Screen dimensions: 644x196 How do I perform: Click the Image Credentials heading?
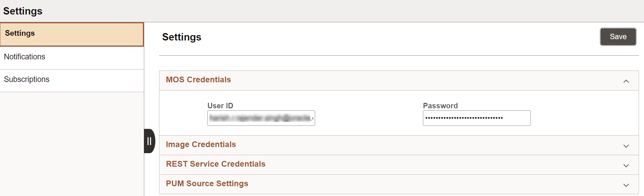(201, 144)
